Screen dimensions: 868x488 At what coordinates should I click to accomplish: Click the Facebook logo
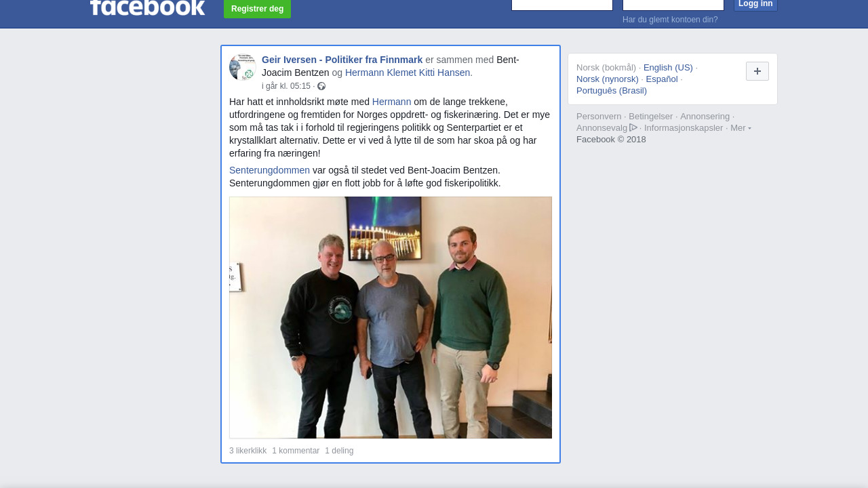coord(147,7)
